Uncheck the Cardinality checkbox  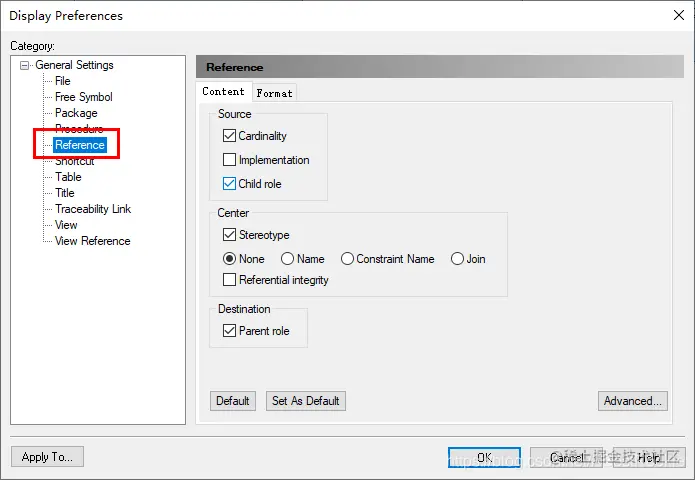coord(229,136)
